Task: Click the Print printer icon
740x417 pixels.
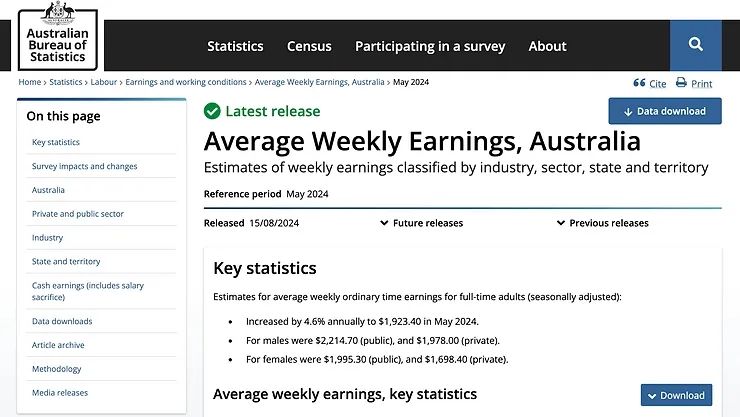Action: tap(681, 84)
